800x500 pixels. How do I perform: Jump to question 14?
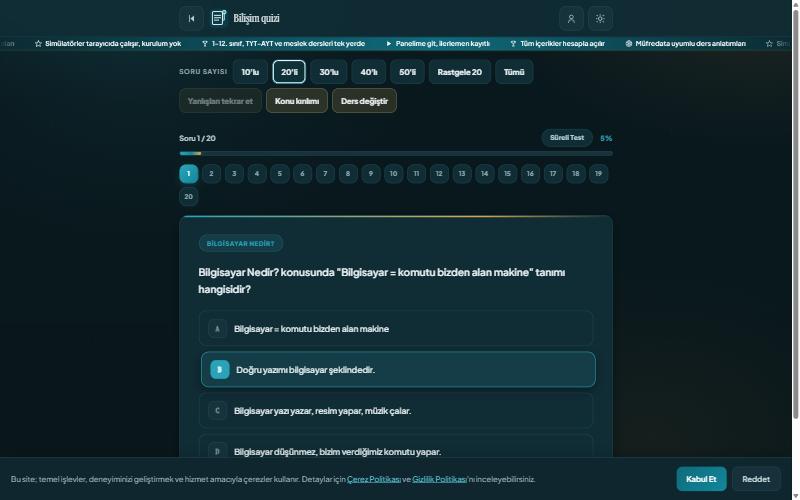click(x=484, y=173)
